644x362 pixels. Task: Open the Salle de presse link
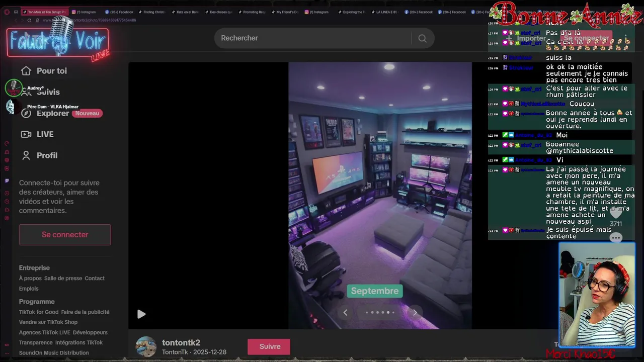tap(63, 278)
